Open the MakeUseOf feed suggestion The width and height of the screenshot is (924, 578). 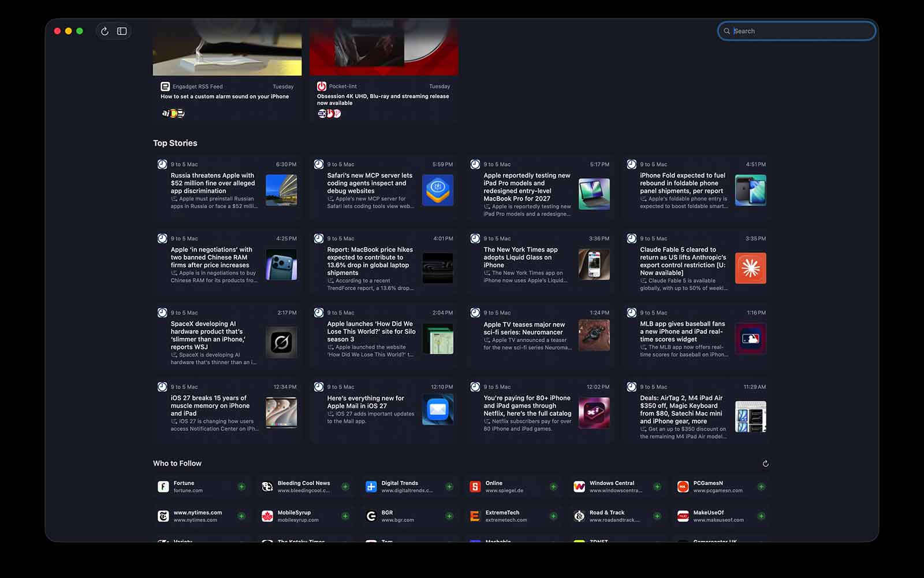click(722, 516)
